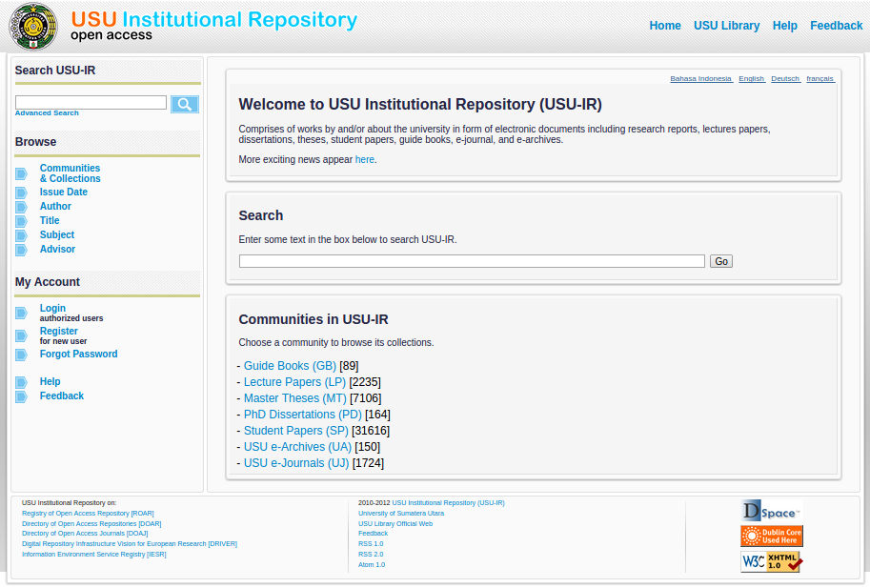
Task: Click the arrow icon beside Advisor
Action: tap(21, 251)
